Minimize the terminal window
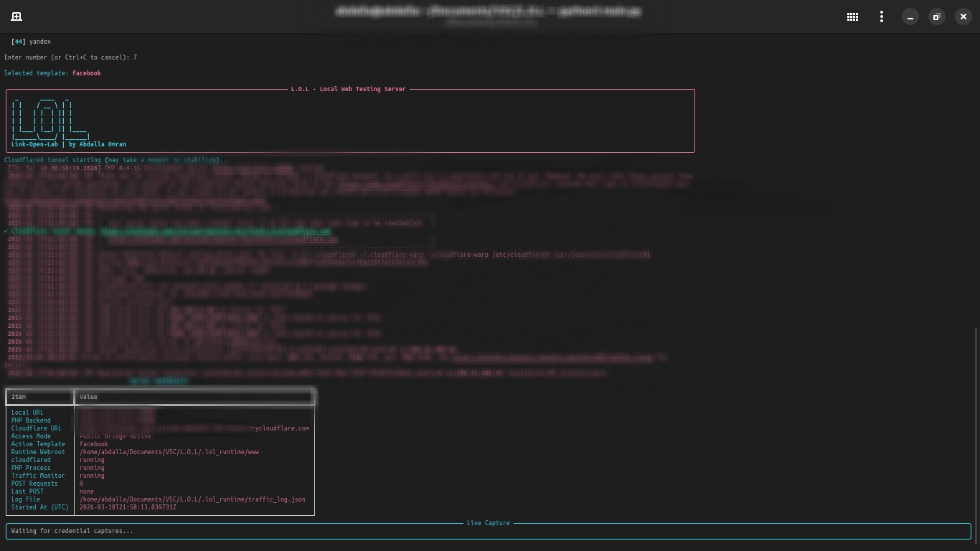This screenshot has width=980, height=551. tap(910, 17)
